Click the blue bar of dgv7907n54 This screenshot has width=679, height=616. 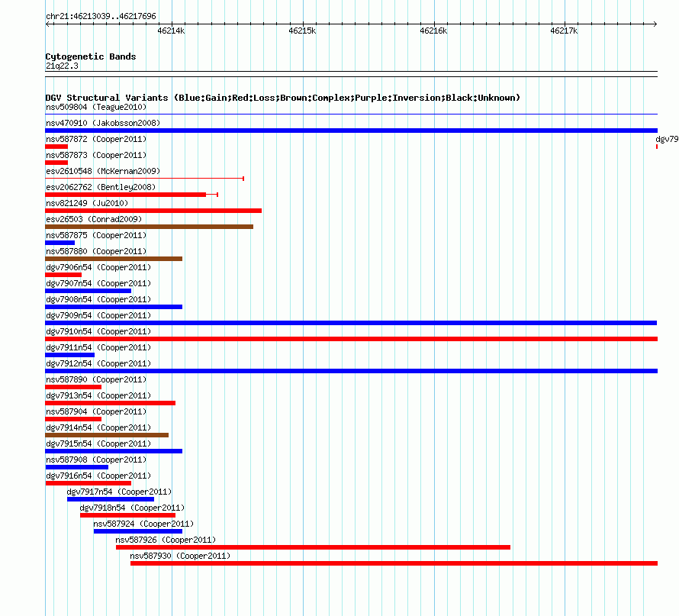click(88, 291)
